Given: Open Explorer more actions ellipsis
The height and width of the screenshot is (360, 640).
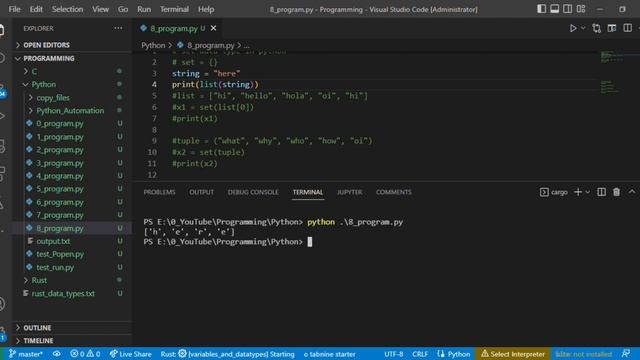Looking at the screenshot, I should [118, 28].
